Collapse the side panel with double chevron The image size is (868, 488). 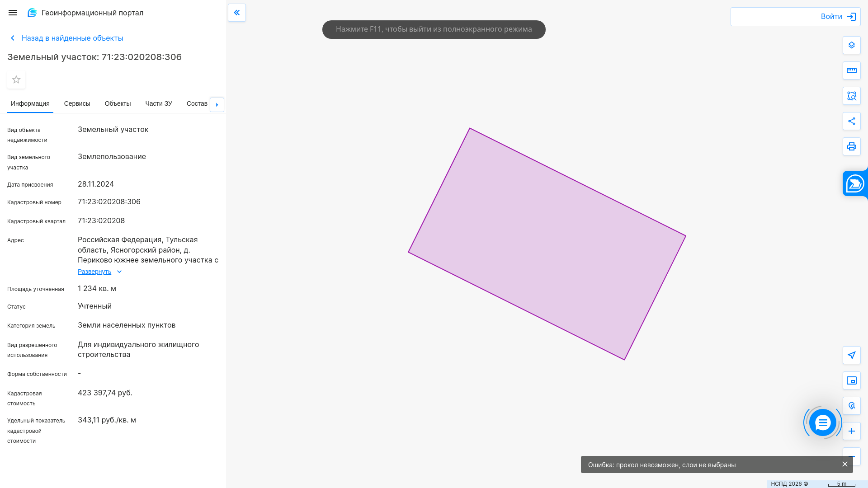pyautogui.click(x=237, y=13)
